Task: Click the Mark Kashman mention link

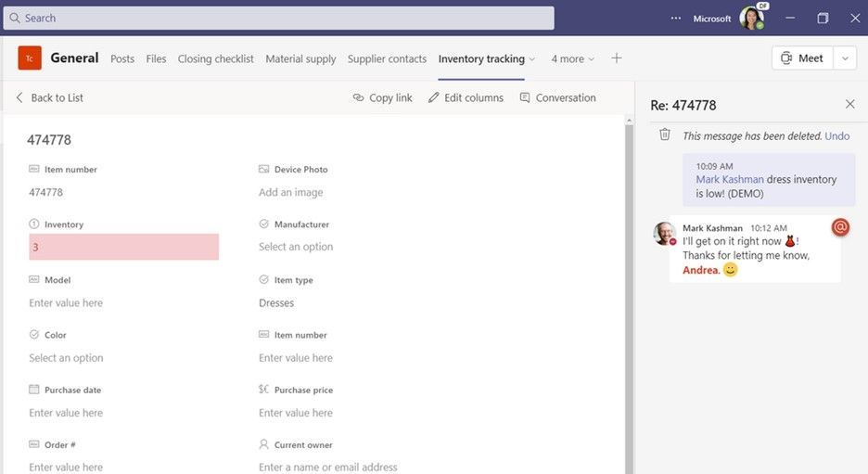Action: pos(730,179)
